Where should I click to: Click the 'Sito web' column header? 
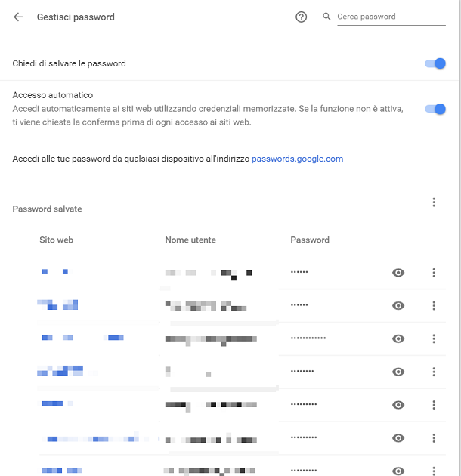pyautogui.click(x=56, y=240)
